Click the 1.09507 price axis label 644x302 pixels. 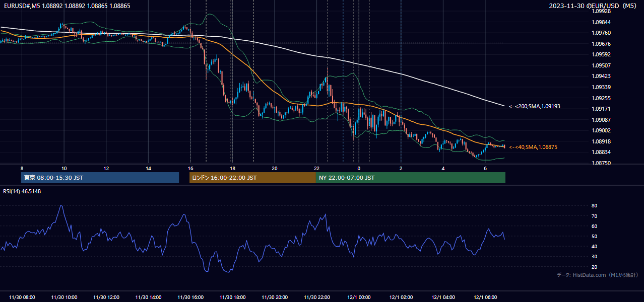pos(602,65)
